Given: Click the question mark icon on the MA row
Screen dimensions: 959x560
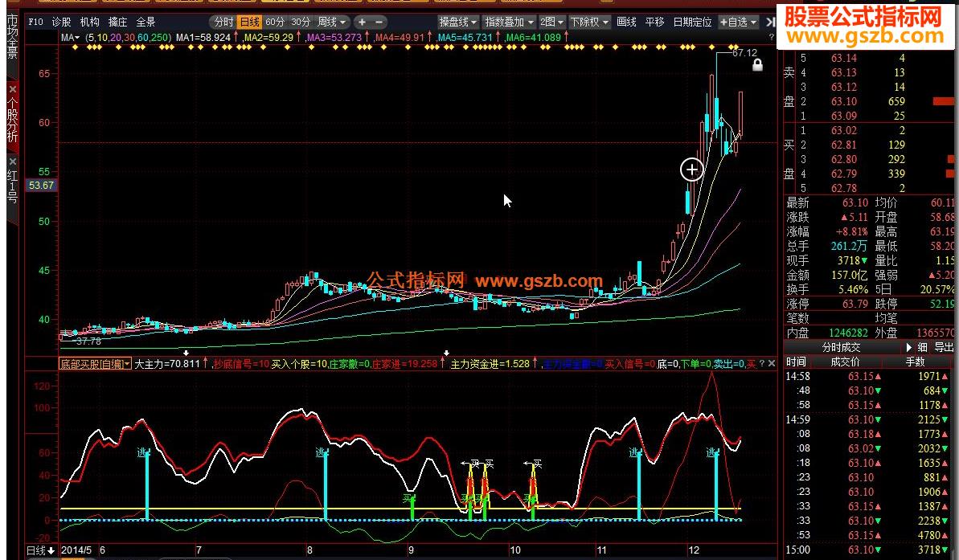Looking at the screenshot, I should (772, 37).
